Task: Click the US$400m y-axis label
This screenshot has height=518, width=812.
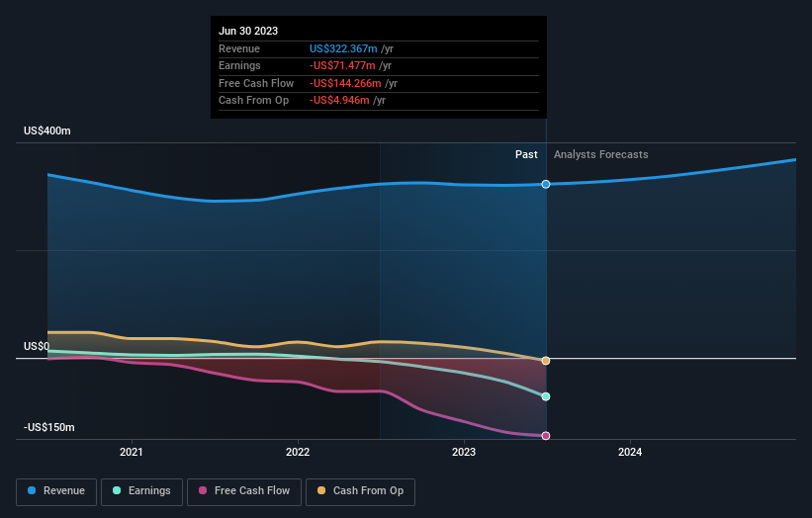Action: pyautogui.click(x=47, y=130)
